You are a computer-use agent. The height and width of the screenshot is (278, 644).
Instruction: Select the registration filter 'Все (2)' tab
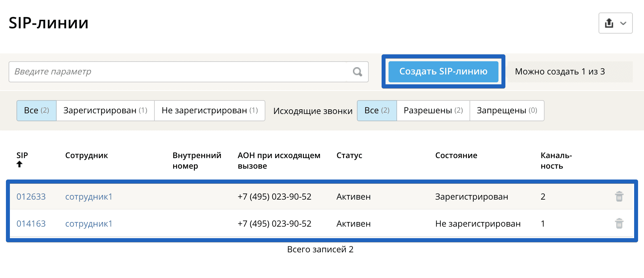click(x=37, y=111)
